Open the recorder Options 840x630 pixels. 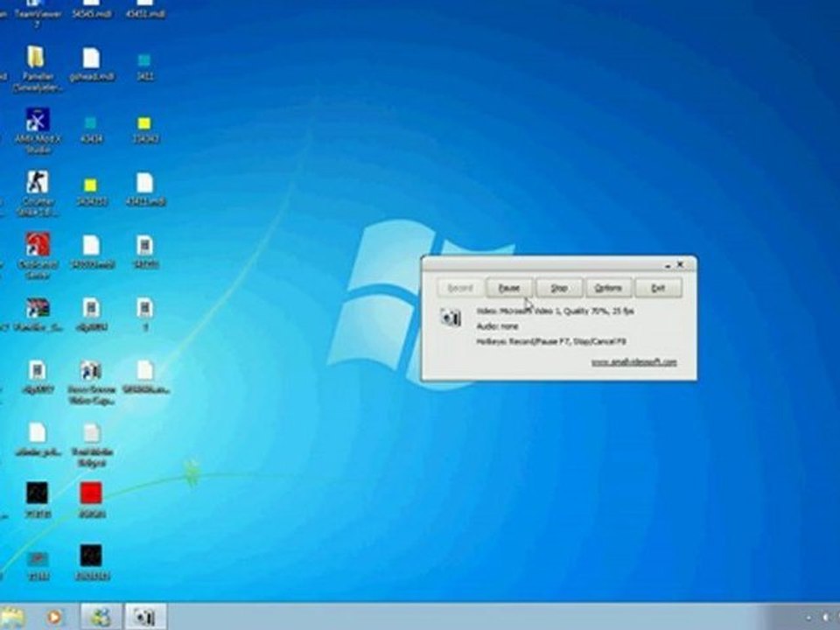(609, 288)
